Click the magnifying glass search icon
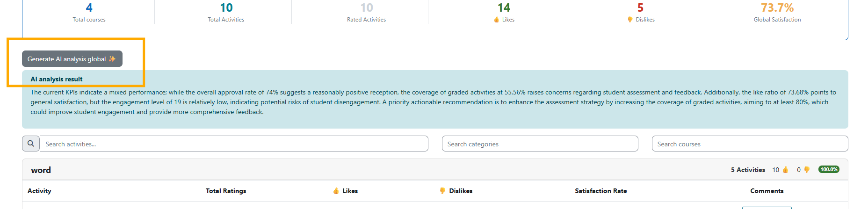 point(31,144)
